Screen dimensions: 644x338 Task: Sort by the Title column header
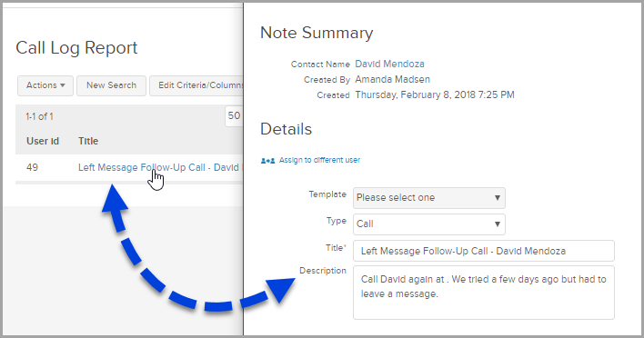[88, 141]
